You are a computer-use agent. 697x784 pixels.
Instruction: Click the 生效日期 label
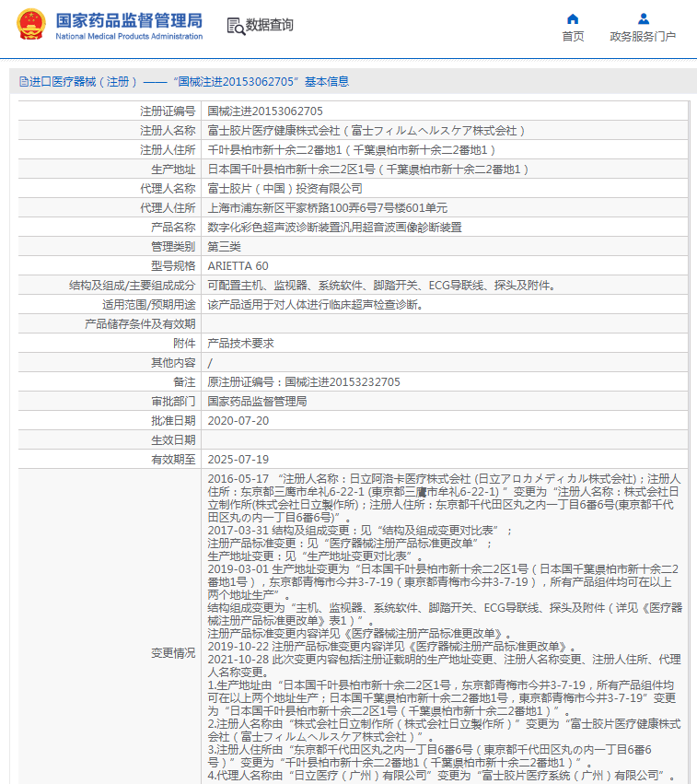click(173, 440)
